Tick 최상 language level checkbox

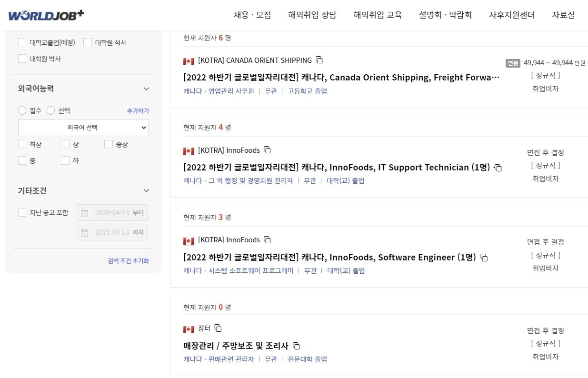pos(22,144)
